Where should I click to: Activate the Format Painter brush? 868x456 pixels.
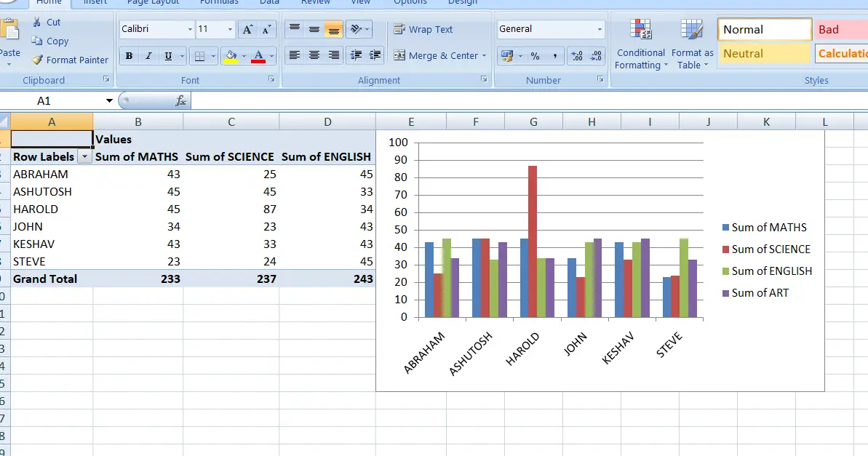click(37, 60)
